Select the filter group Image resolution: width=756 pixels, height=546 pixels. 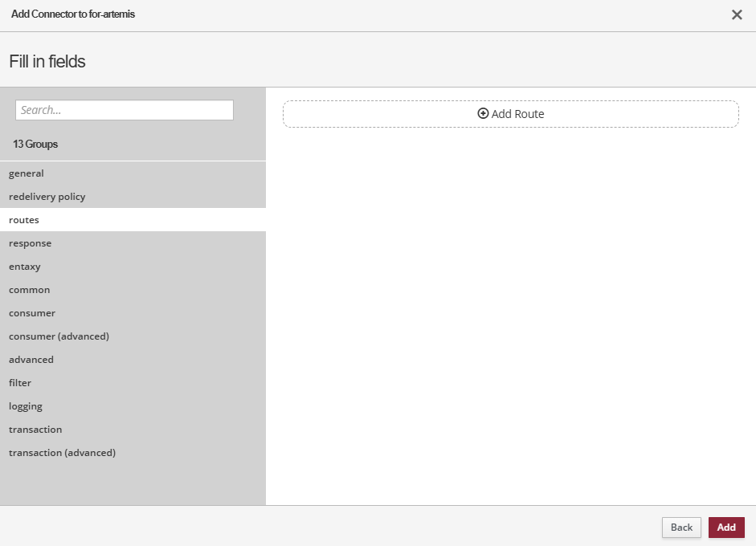click(x=20, y=383)
